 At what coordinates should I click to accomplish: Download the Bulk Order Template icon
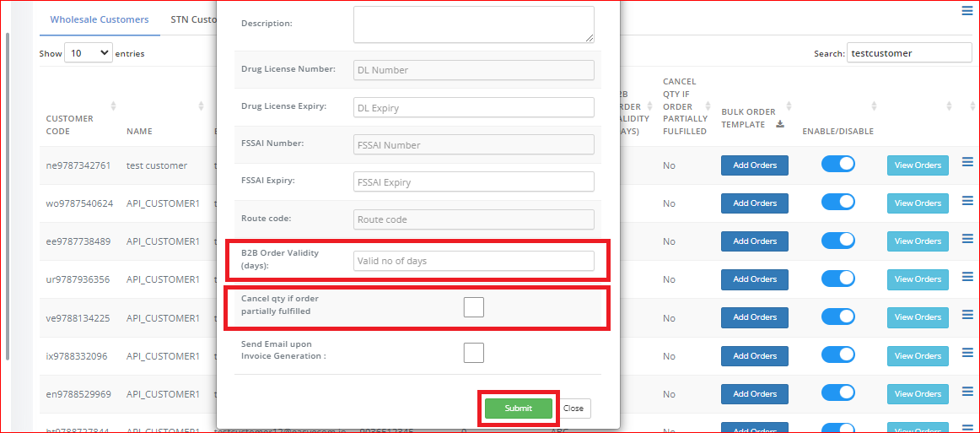tap(779, 124)
